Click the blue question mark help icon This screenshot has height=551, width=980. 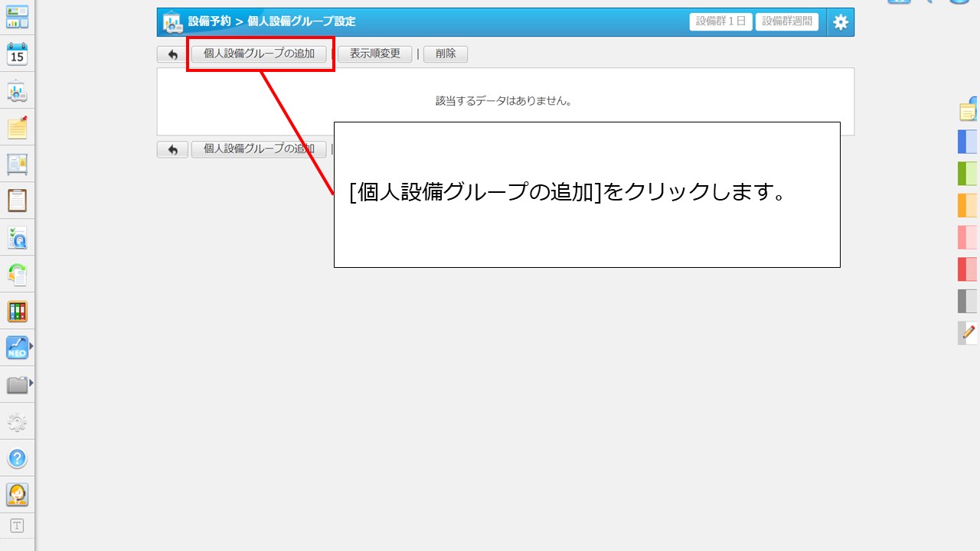[17, 458]
